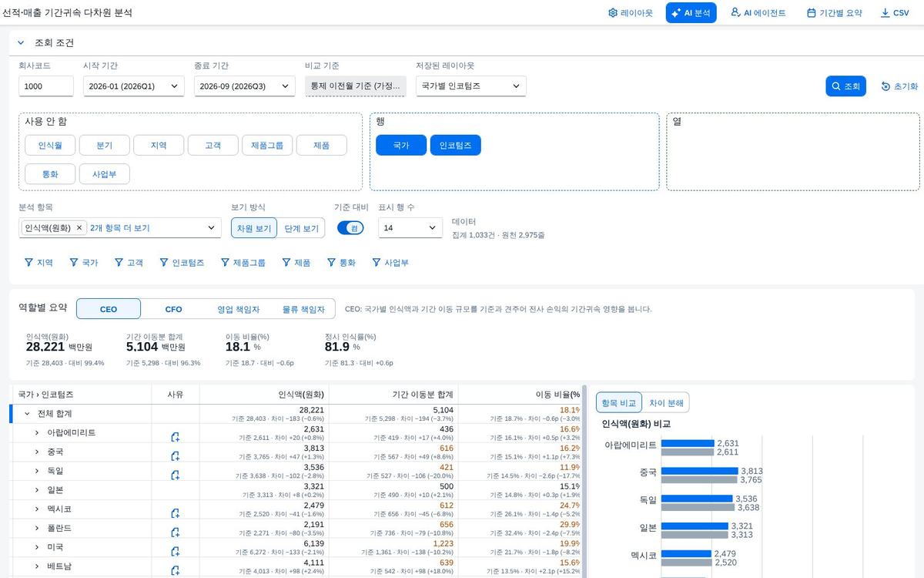Open the 인코텀즈 filter
Viewport: 924px width, 578px height.
click(x=182, y=263)
